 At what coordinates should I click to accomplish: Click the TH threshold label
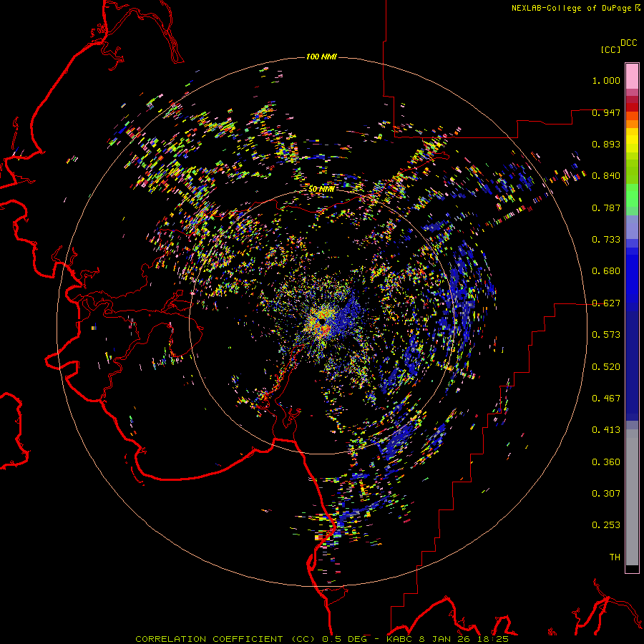point(615,557)
